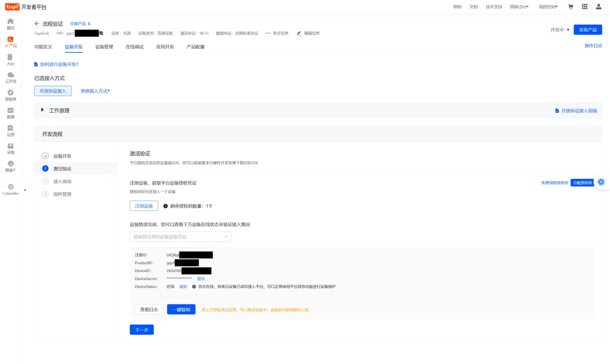
Task: Open the 请选择注册ID获取设备凭证 combo box
Action: click(x=180, y=236)
